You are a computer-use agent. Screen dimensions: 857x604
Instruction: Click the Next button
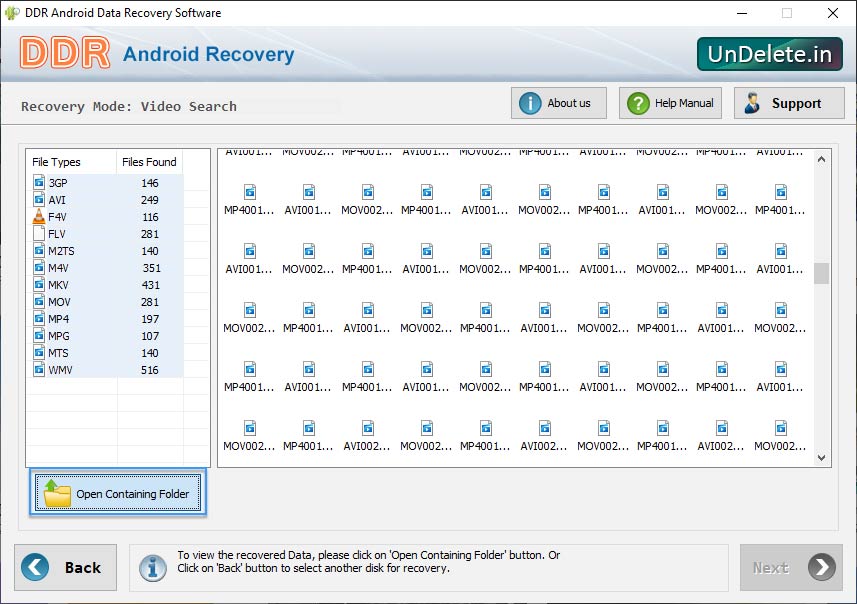tap(791, 567)
